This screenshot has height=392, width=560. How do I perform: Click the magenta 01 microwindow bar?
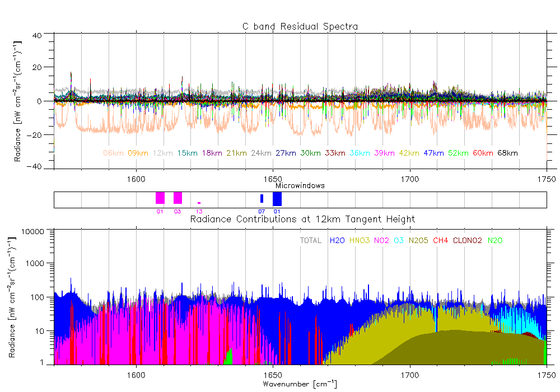[160, 198]
